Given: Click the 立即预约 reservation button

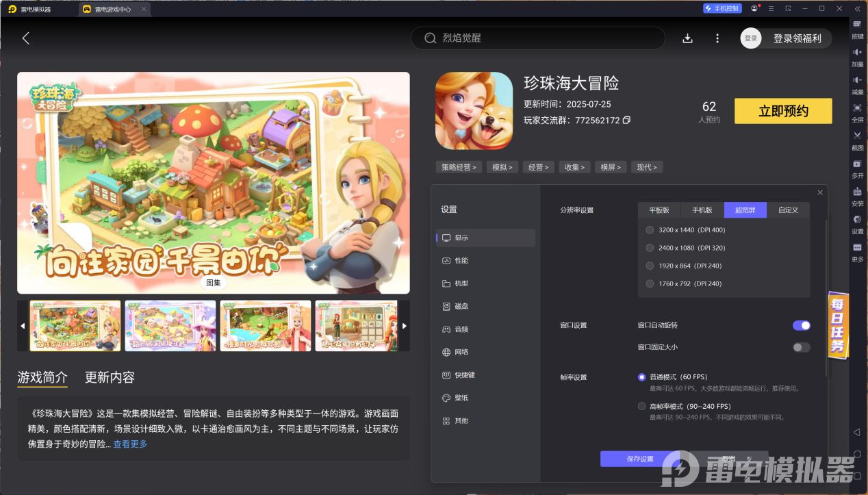Looking at the screenshot, I should click(x=782, y=110).
